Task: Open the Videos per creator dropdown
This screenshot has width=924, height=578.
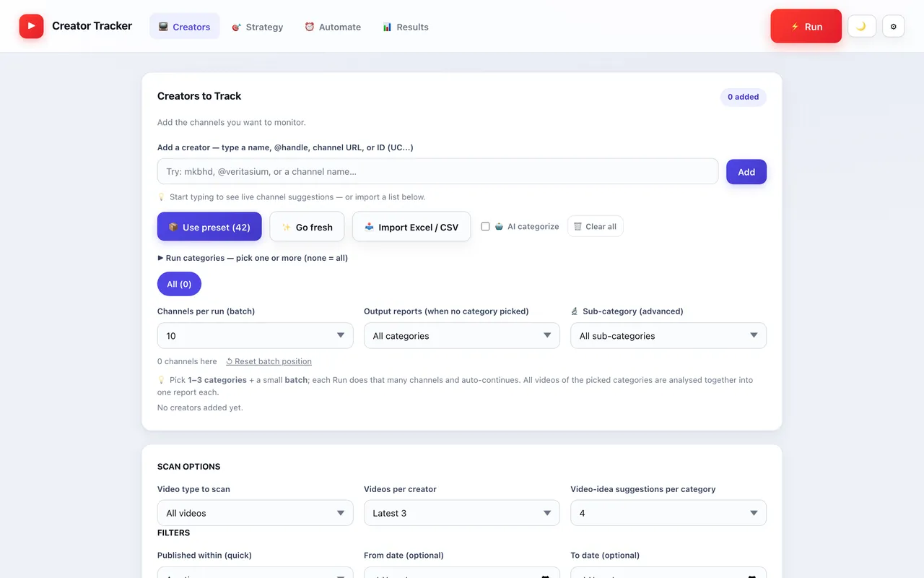Action: point(462,513)
